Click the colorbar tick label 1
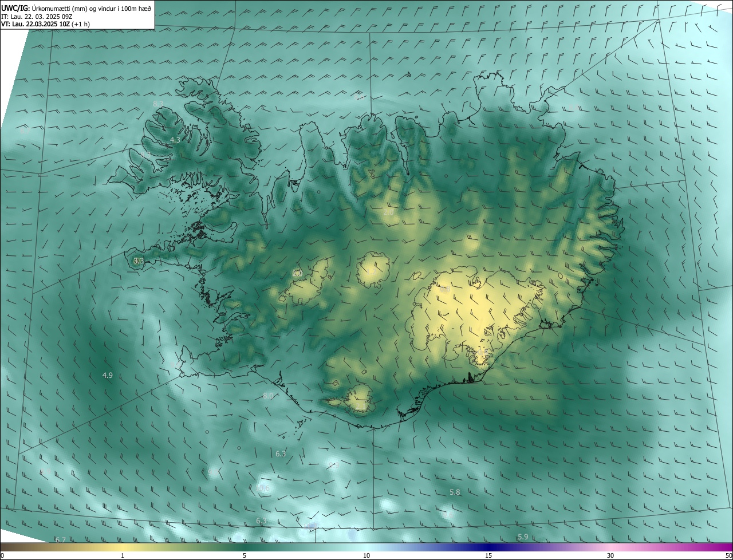 [x=123, y=555]
